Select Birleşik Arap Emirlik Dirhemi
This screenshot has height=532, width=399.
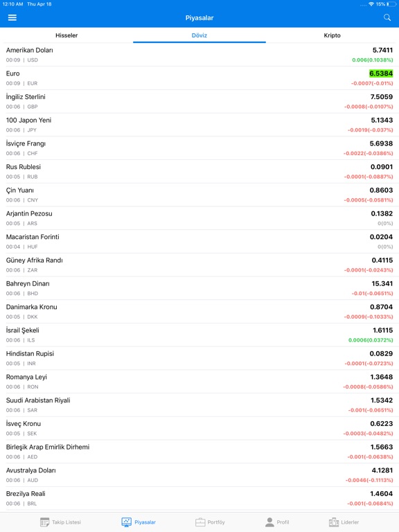click(199, 452)
